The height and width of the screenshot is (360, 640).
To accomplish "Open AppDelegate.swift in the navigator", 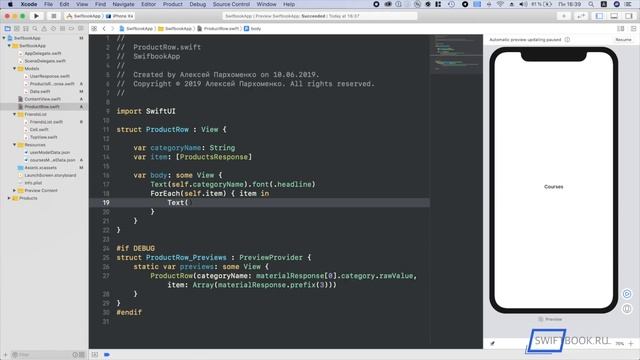I will [43, 53].
